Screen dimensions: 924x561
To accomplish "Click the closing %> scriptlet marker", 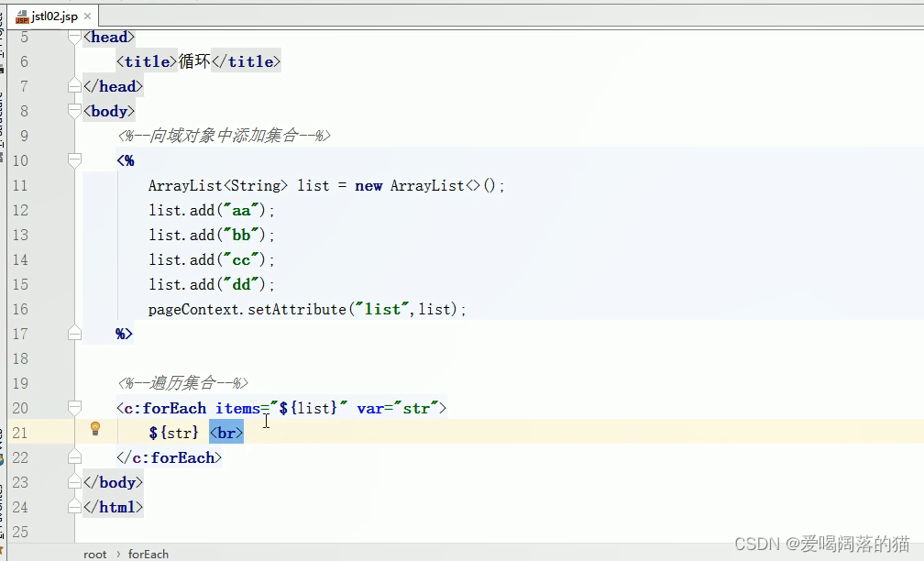I will [125, 334].
